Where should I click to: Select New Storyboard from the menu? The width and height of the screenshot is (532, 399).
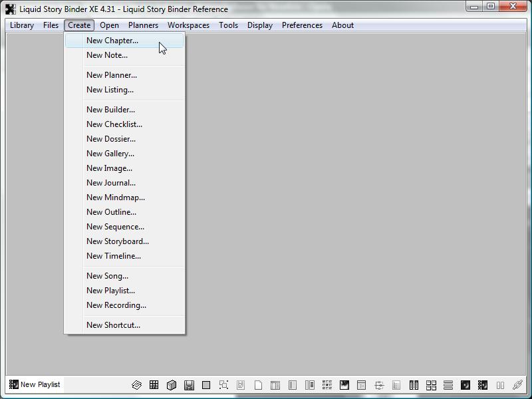(x=117, y=241)
